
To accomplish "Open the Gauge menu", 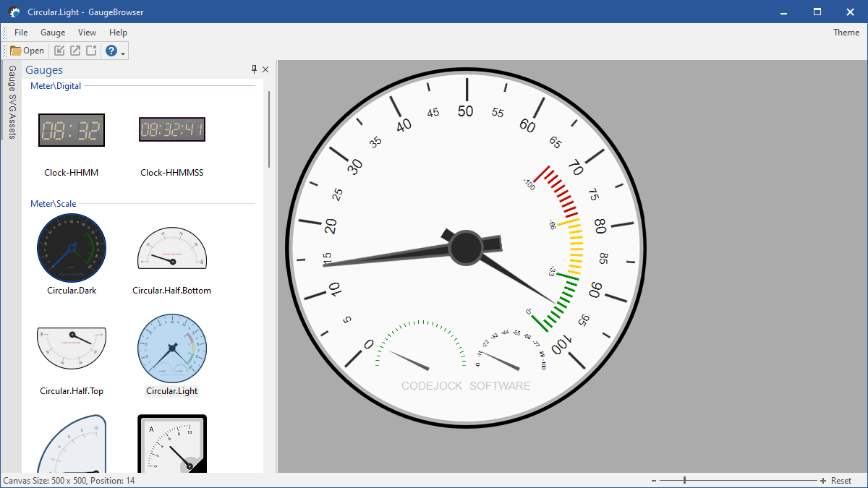I will 53,33.
